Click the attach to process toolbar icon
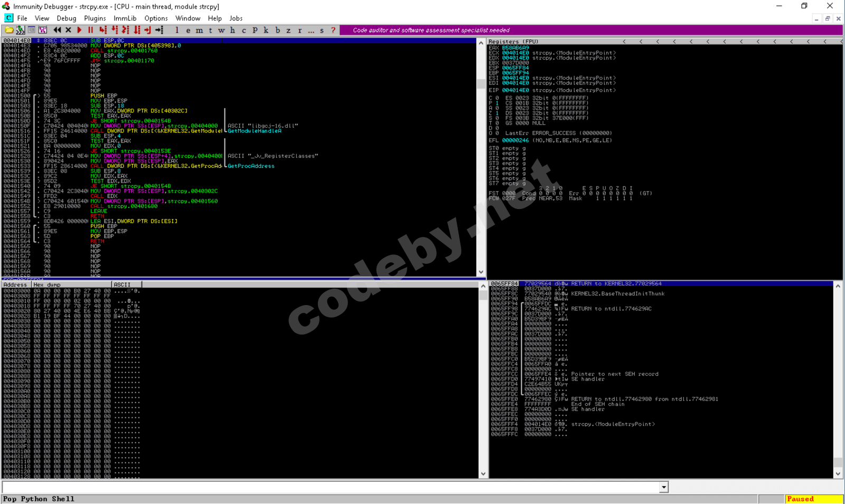Image resolution: width=845 pixels, height=504 pixels. click(20, 30)
